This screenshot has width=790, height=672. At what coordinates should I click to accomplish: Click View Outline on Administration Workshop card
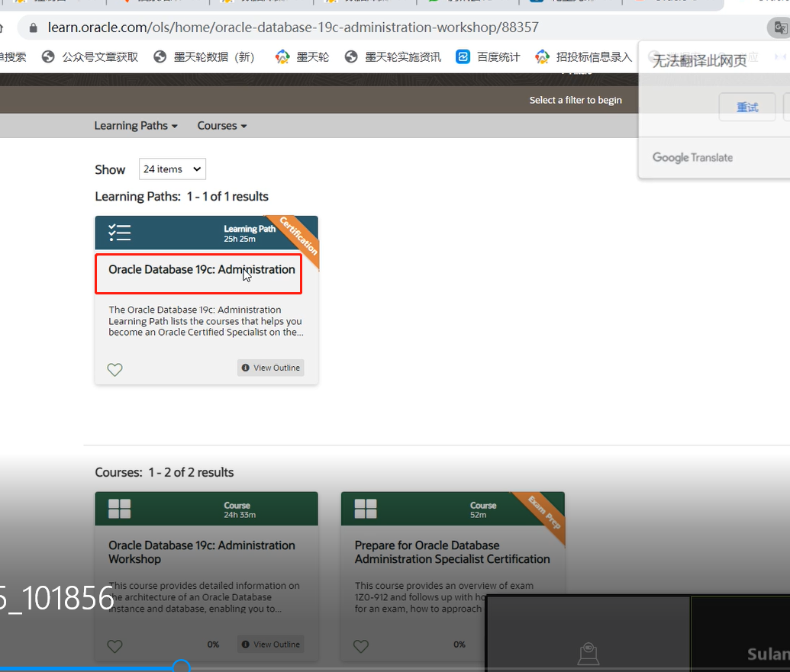pyautogui.click(x=270, y=645)
